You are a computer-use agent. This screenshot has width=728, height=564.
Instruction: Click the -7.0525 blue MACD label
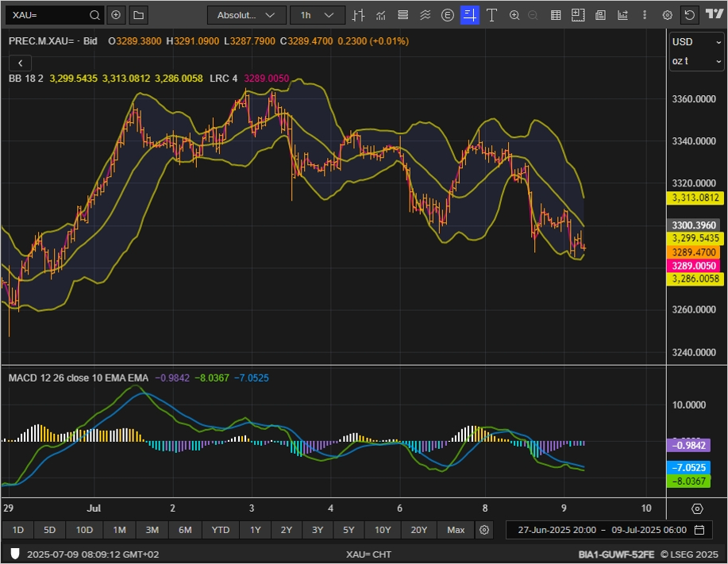coord(688,467)
